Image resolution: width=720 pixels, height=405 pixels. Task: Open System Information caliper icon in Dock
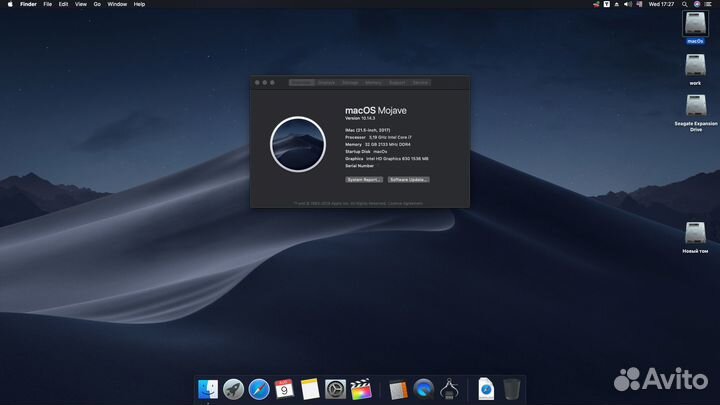point(449,389)
